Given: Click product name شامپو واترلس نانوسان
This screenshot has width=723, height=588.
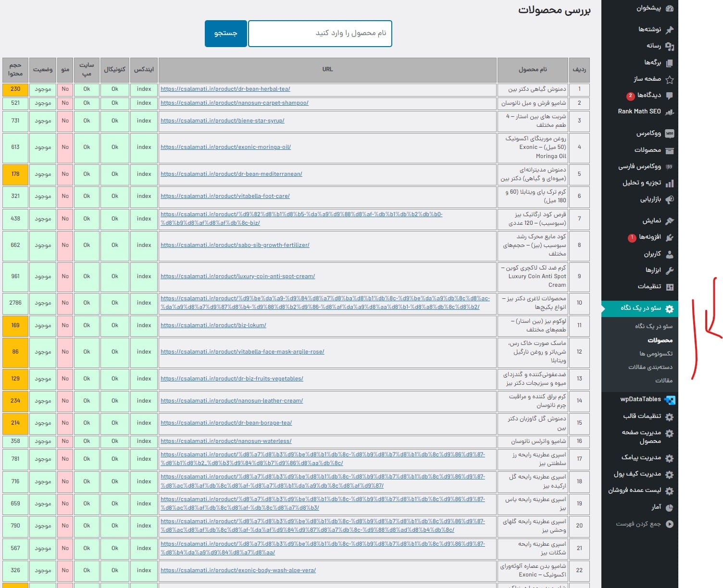Looking at the screenshot, I should click(x=538, y=441).
